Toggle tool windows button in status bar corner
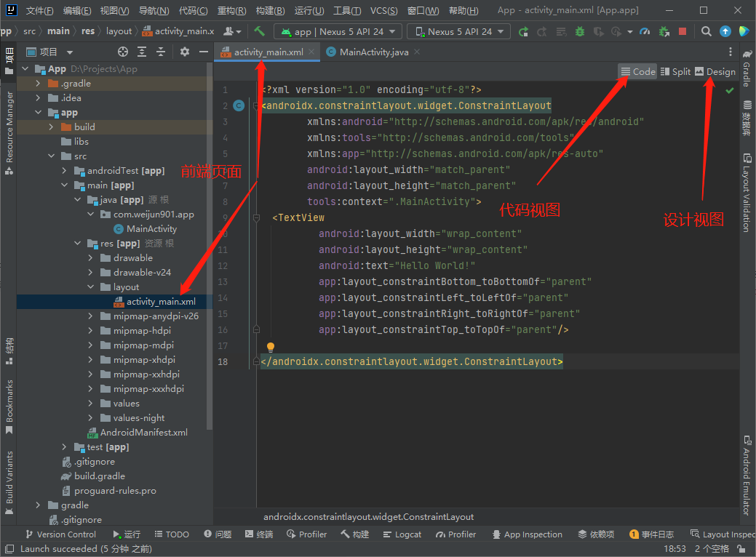Image resolution: width=756 pixels, height=557 pixels. pos(9,548)
